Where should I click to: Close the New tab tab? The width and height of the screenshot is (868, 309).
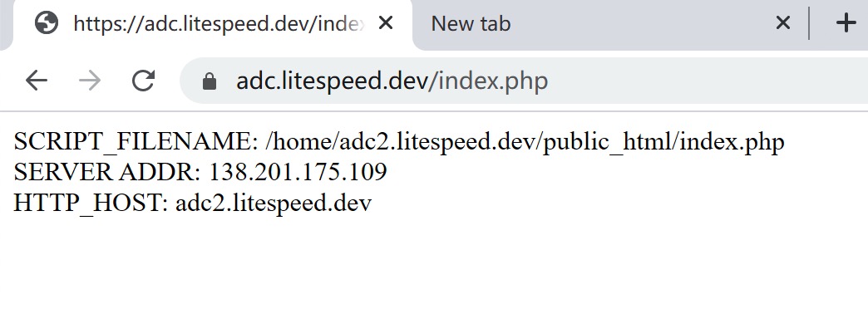point(782,23)
